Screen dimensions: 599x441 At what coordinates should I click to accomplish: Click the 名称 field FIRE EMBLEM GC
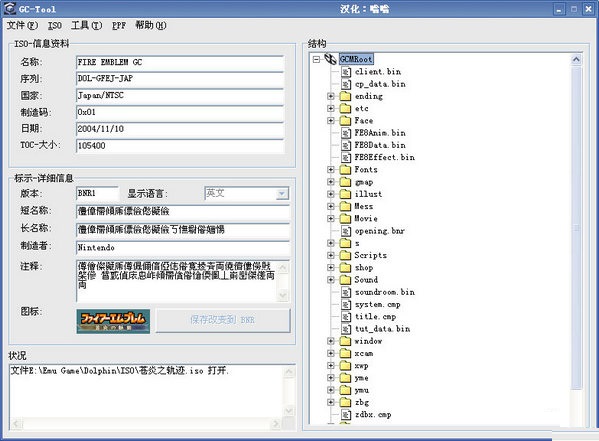pyautogui.click(x=180, y=62)
